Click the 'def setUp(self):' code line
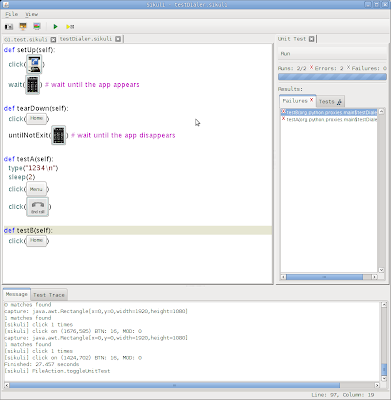391x400 pixels. [x=29, y=50]
